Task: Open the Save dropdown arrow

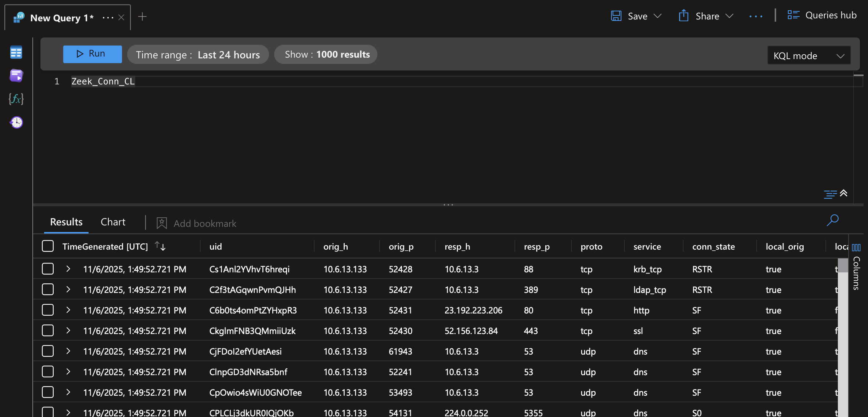Action: (x=658, y=16)
